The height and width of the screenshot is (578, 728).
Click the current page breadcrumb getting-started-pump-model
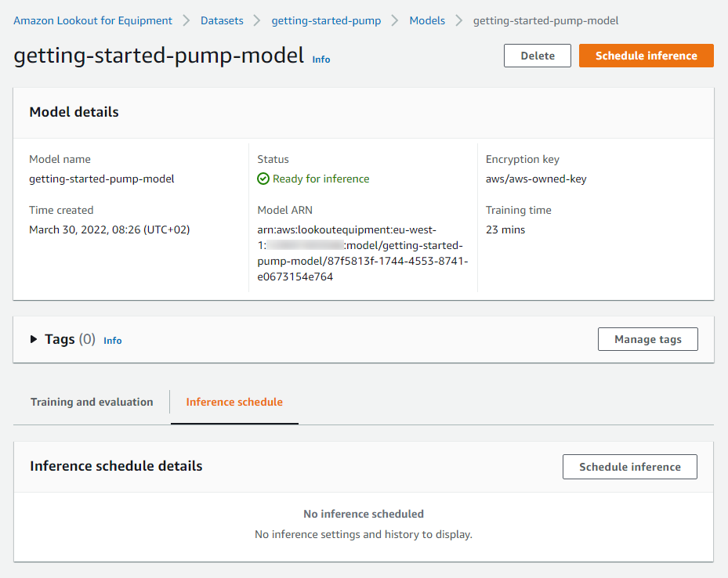click(546, 20)
